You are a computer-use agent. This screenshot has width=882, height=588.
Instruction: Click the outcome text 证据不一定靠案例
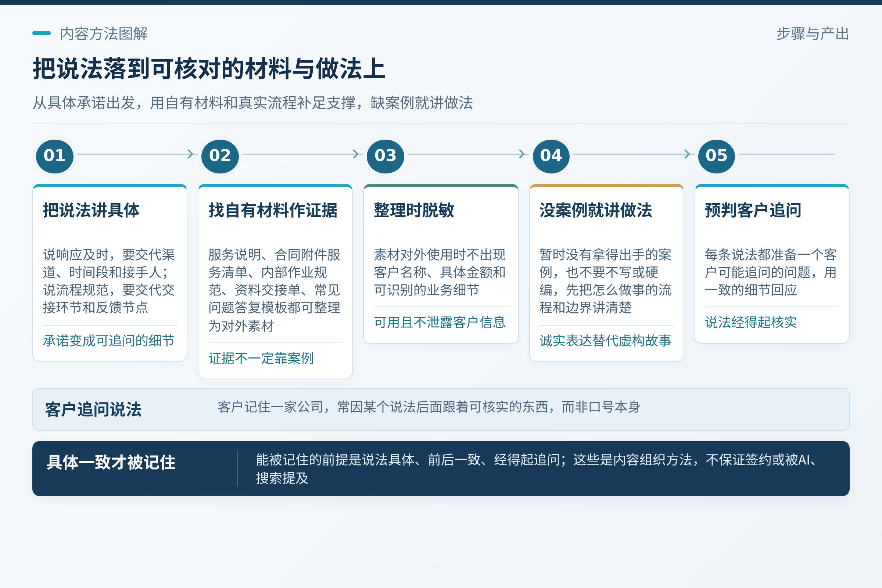(261, 358)
